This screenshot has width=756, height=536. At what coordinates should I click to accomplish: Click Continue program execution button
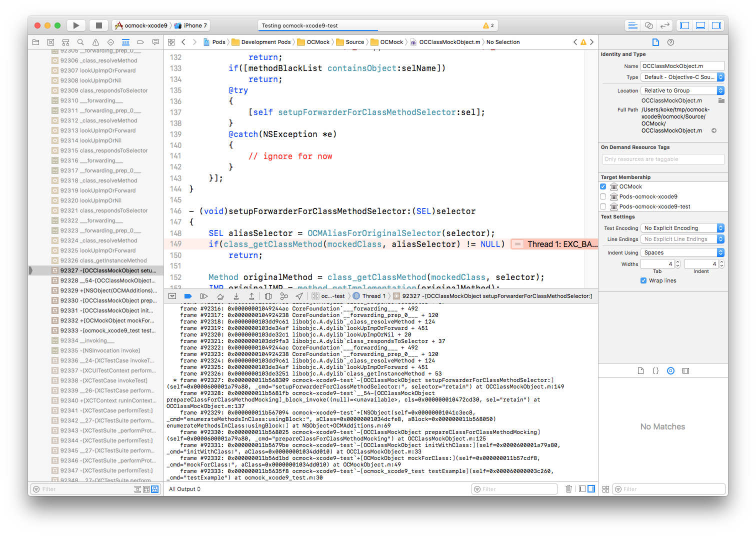204,296
